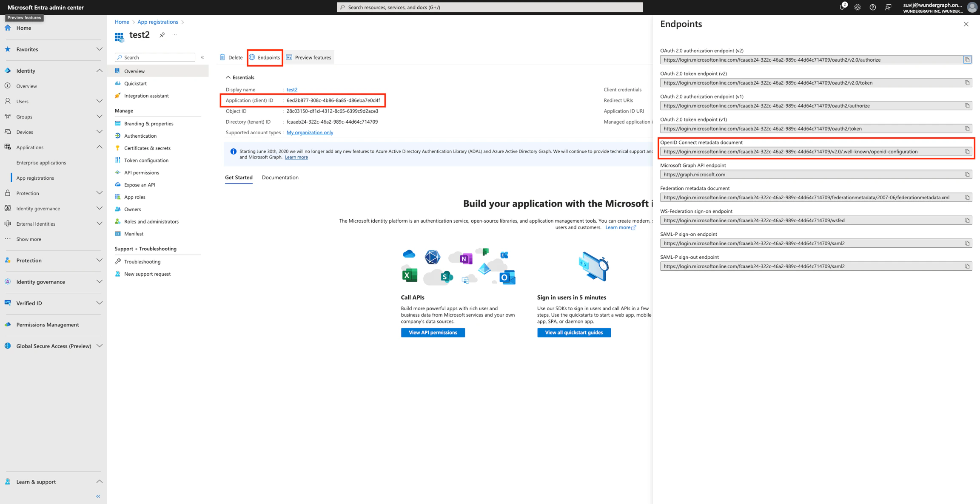Click the View API permissions button
This screenshot has width=980, height=504.
433,332
